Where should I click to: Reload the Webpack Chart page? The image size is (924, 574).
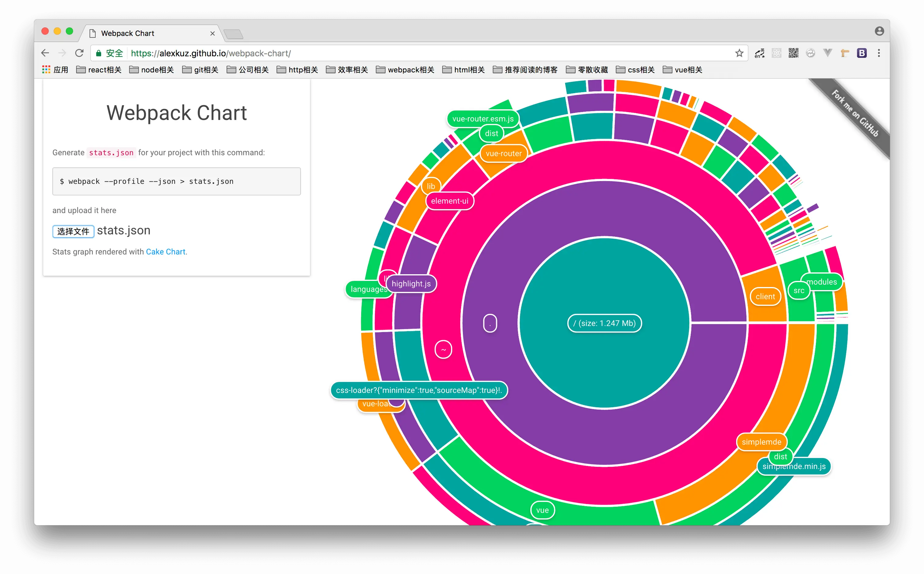coord(79,53)
